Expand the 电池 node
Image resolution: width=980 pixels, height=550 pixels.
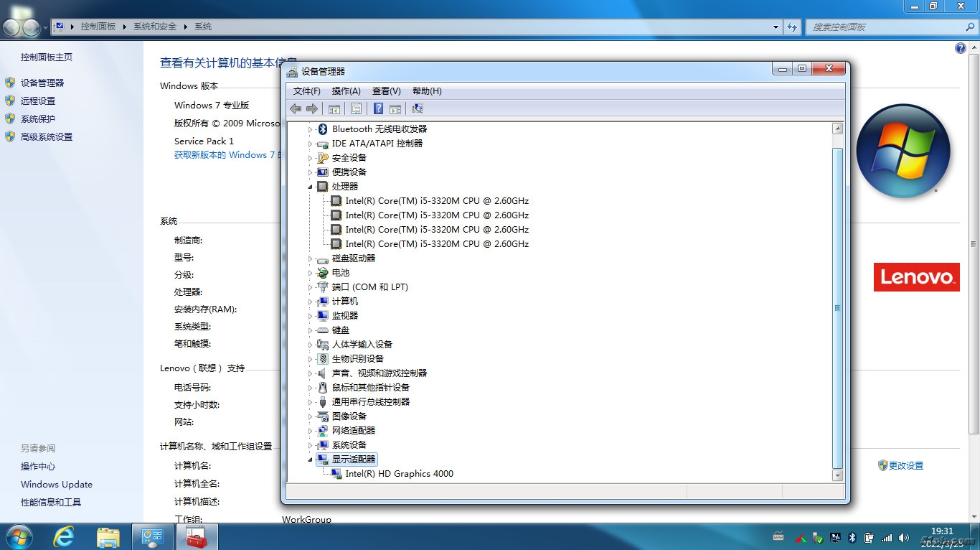pyautogui.click(x=311, y=273)
